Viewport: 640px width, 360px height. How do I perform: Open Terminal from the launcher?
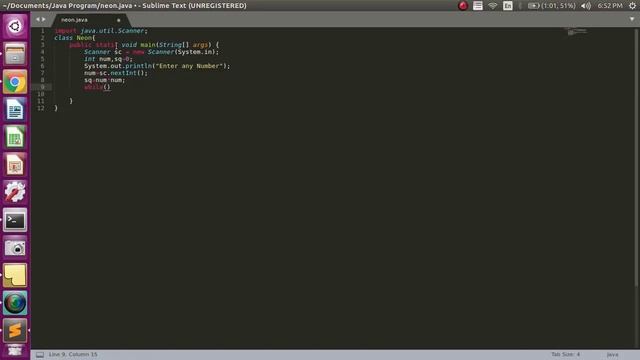coord(15,220)
